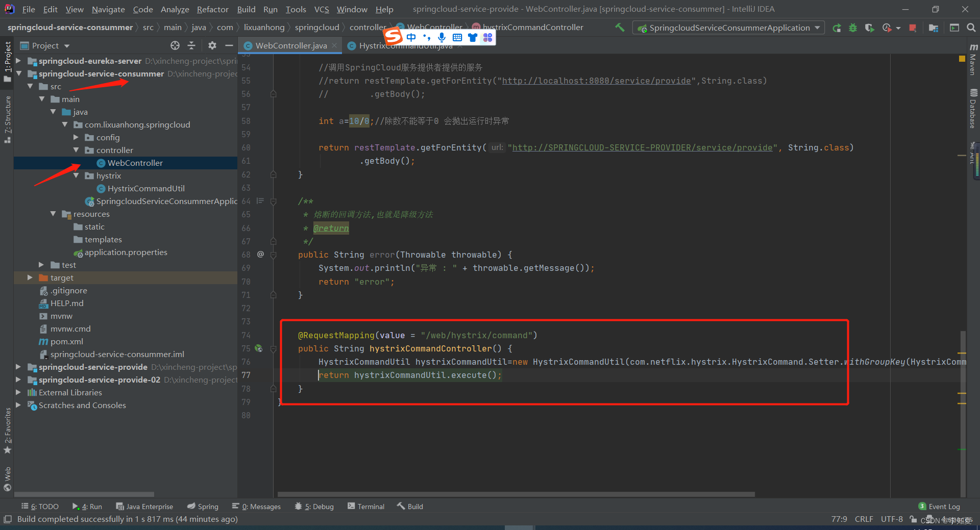Open Sogou toolbox grid icon

click(x=488, y=37)
